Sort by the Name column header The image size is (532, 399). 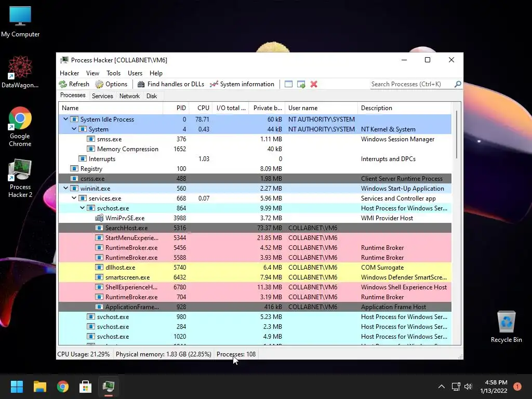click(111, 108)
